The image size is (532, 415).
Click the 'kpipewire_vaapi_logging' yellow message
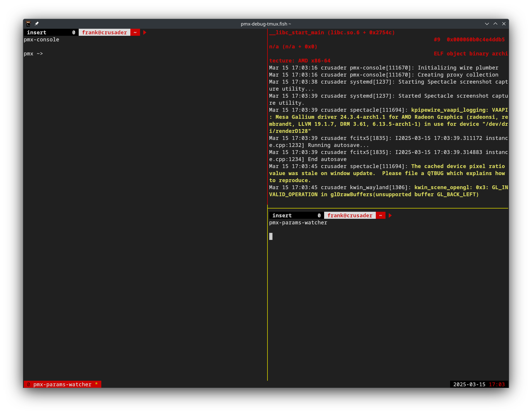[x=388, y=121]
